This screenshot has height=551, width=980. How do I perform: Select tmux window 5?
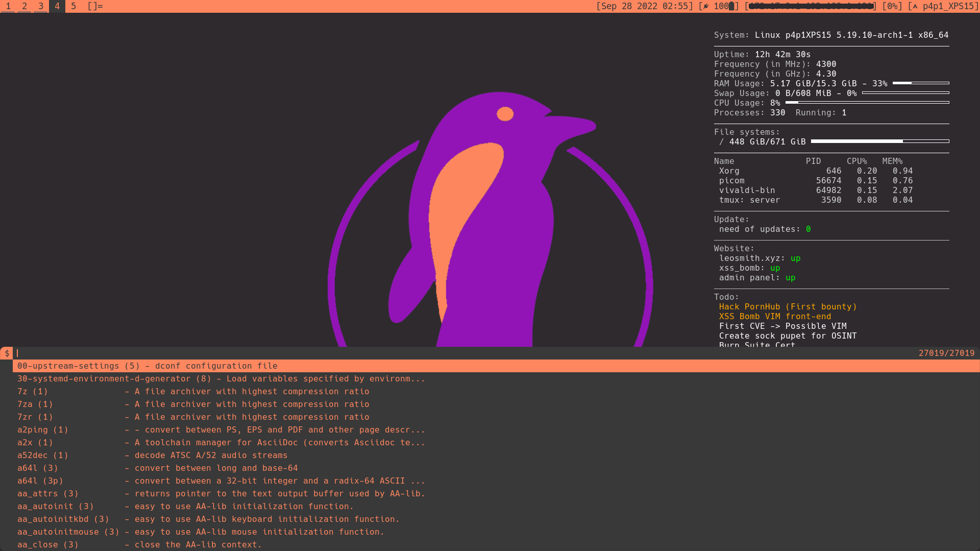73,6
